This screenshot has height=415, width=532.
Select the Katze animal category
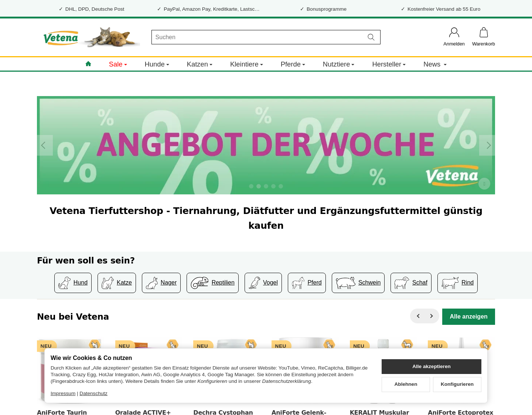117,283
